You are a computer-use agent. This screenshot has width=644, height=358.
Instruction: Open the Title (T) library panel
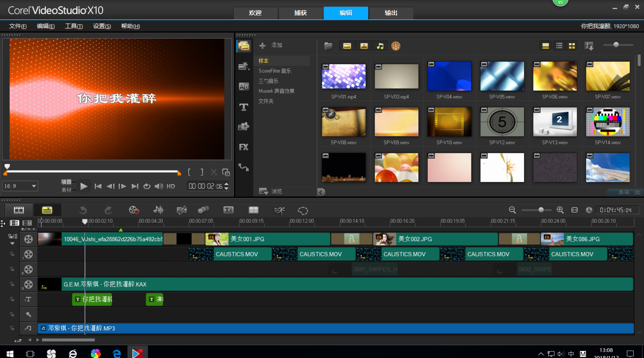(244, 107)
